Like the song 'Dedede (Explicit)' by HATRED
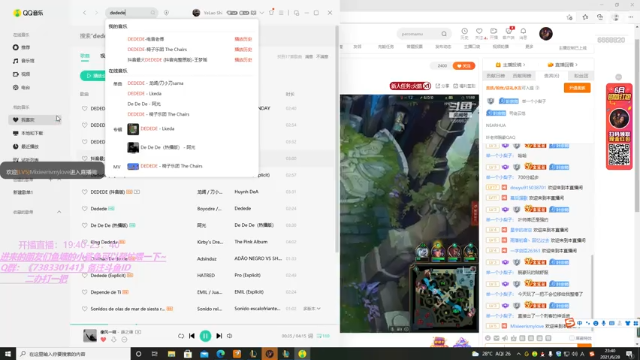 (x=84, y=276)
